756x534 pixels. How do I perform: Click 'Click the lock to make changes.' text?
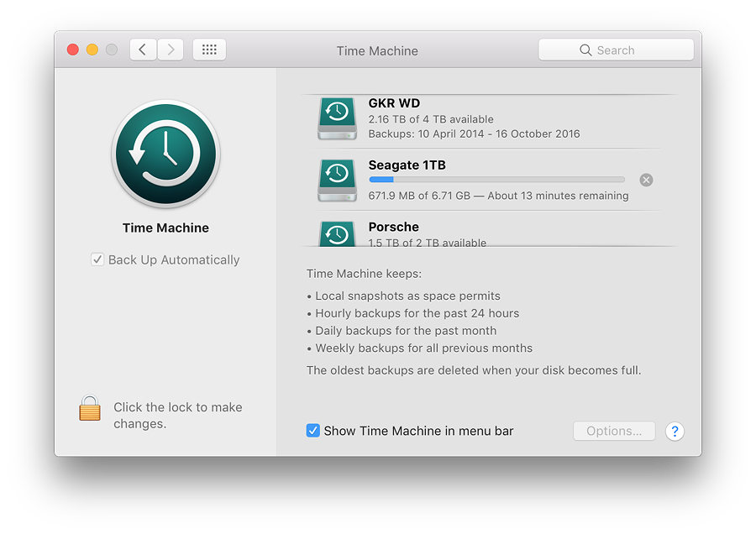[178, 415]
